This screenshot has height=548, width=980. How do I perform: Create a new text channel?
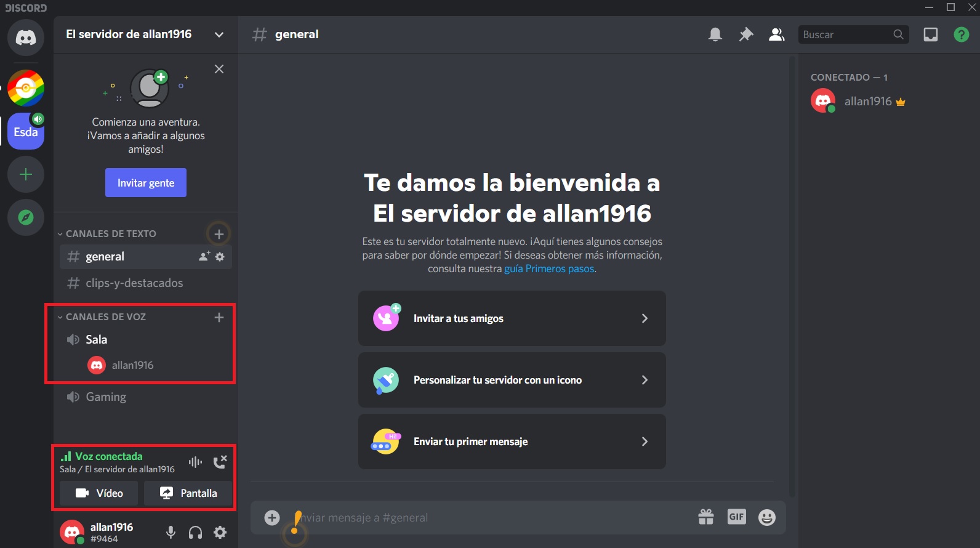[219, 234]
